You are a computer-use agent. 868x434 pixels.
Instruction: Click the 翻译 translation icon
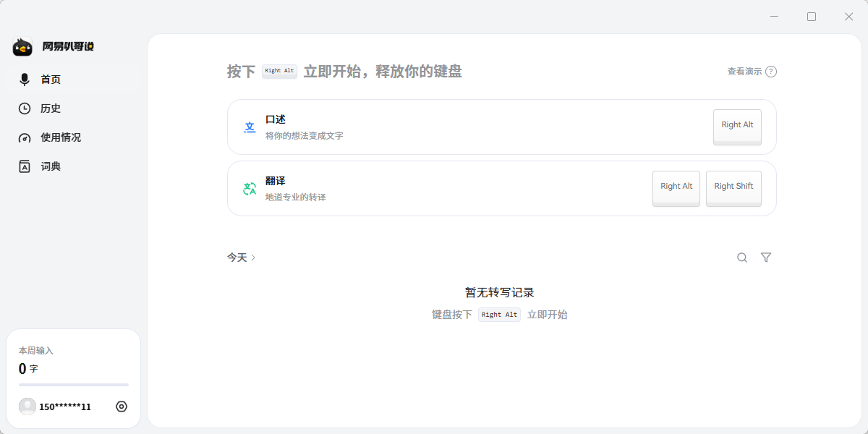[250, 189]
